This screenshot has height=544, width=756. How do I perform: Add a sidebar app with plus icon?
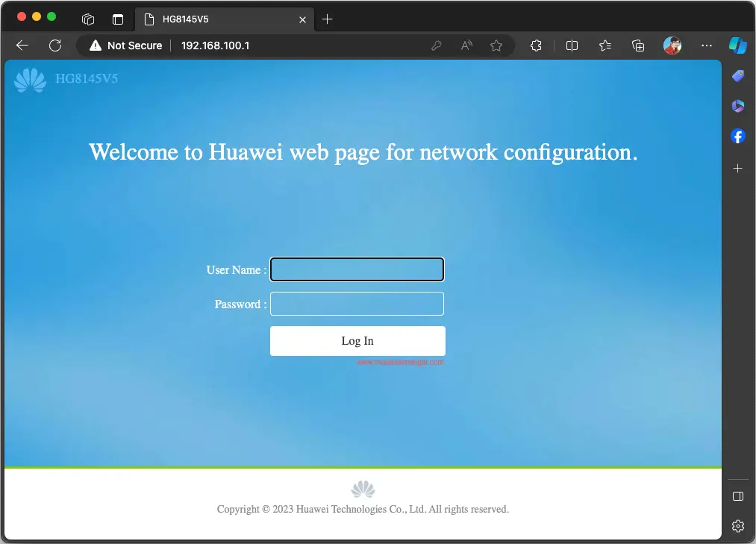tap(737, 169)
